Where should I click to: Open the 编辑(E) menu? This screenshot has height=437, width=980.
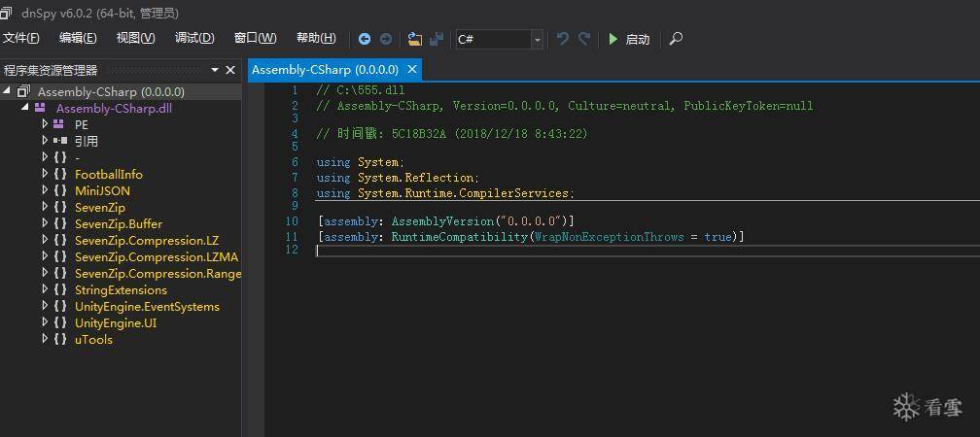(x=78, y=38)
